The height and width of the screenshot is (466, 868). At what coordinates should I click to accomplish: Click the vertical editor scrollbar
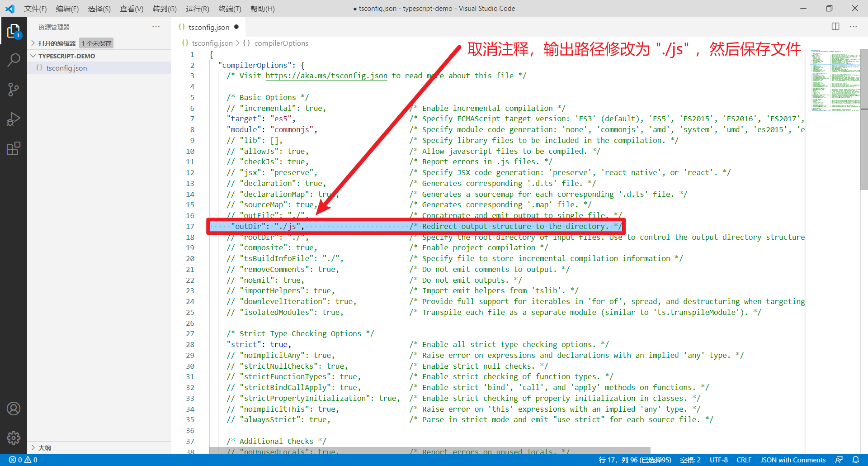click(x=864, y=119)
